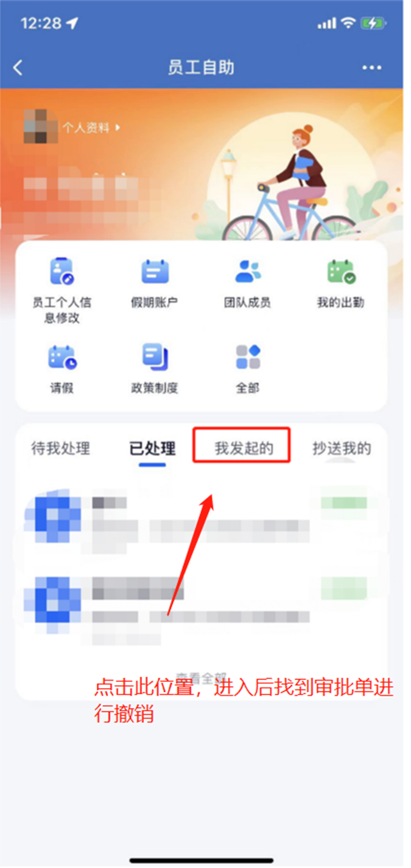Image resolution: width=411 pixels, height=868 pixels.
Task: Show 全部 apps grid icon
Action: pos(248,357)
